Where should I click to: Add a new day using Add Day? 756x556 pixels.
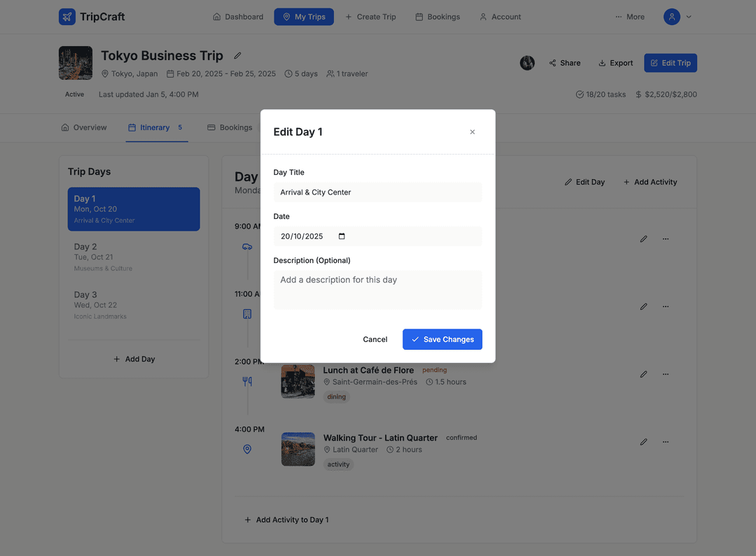(x=134, y=359)
